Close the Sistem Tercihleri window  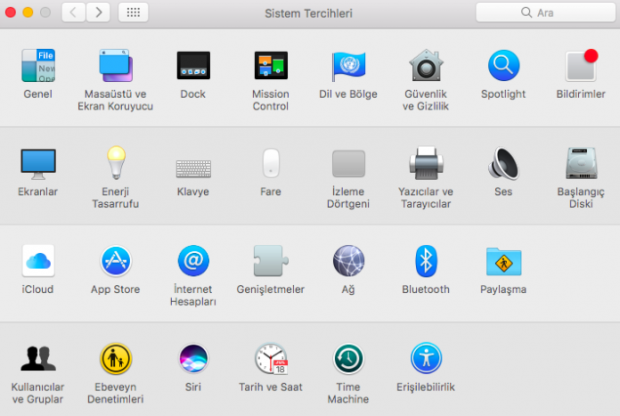pyautogui.click(x=10, y=13)
